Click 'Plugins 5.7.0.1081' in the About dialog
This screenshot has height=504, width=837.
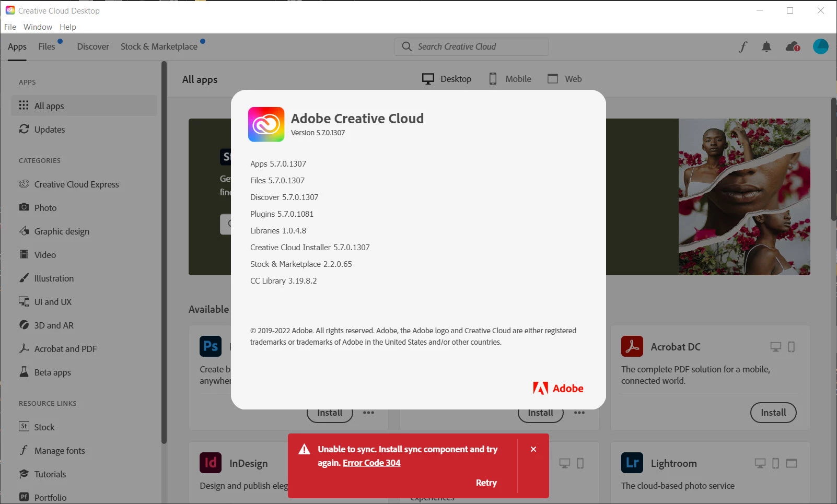coord(282,214)
